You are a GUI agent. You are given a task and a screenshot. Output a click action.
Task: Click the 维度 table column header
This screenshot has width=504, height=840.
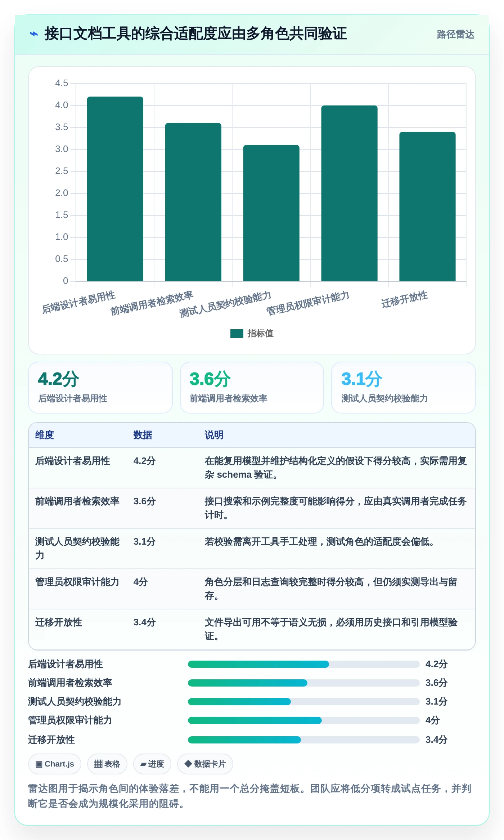45,435
